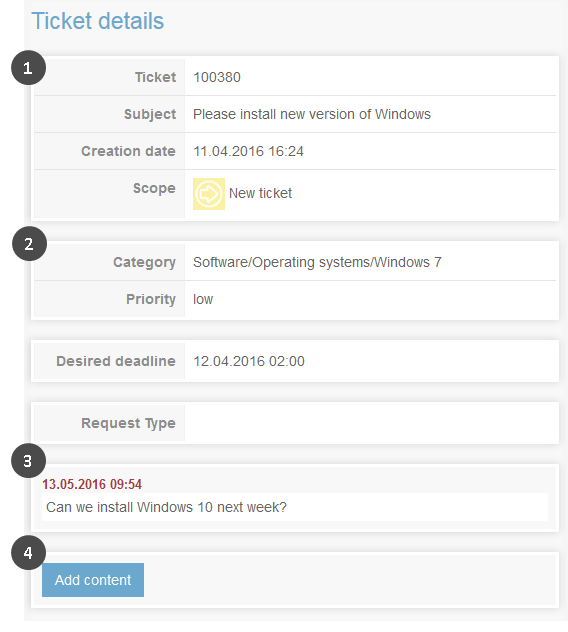Click the Add content button
Screen dimensions: 568x632
[x=93, y=580]
